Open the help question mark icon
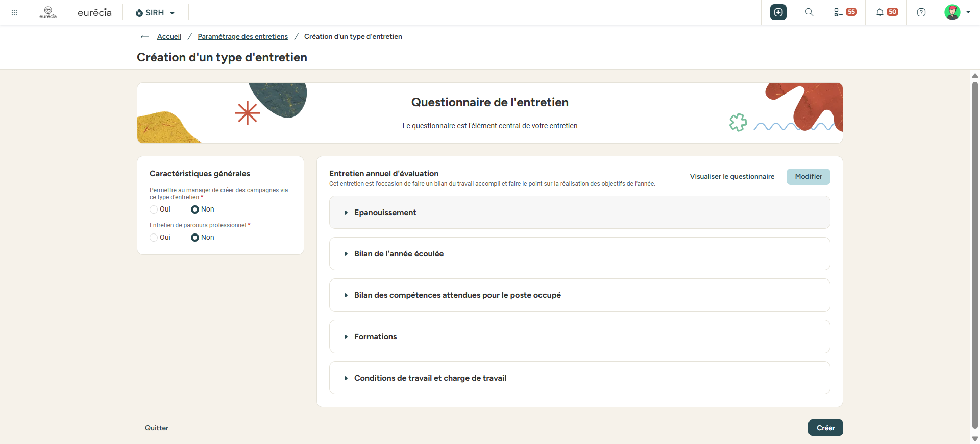Screen dimensions: 980x444 (921, 12)
